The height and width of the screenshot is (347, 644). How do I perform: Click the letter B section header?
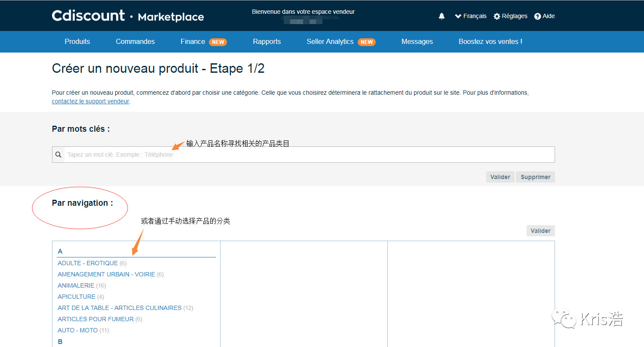pyautogui.click(x=60, y=341)
